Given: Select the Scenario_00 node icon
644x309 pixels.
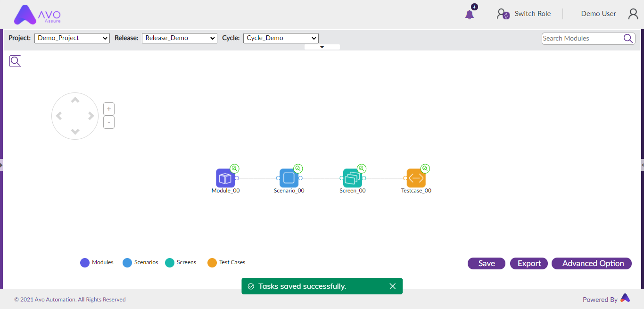Looking at the screenshot, I should pyautogui.click(x=289, y=178).
